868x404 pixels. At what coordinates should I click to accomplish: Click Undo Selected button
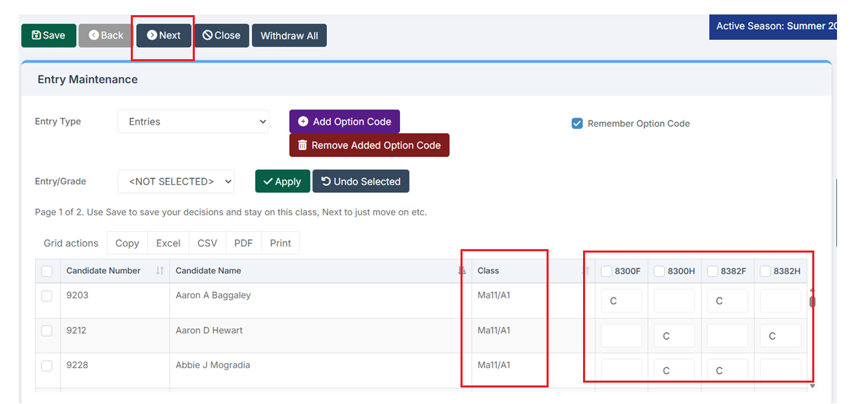click(x=361, y=182)
